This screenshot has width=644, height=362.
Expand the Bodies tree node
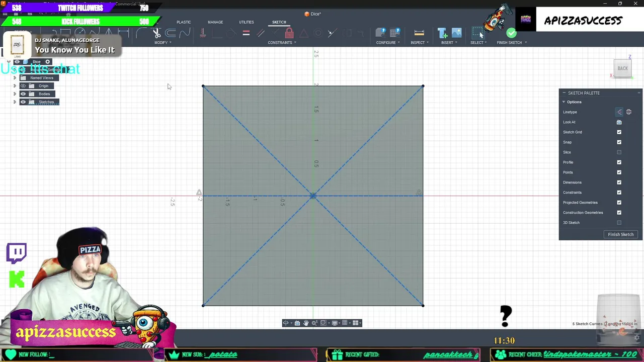tap(15, 94)
